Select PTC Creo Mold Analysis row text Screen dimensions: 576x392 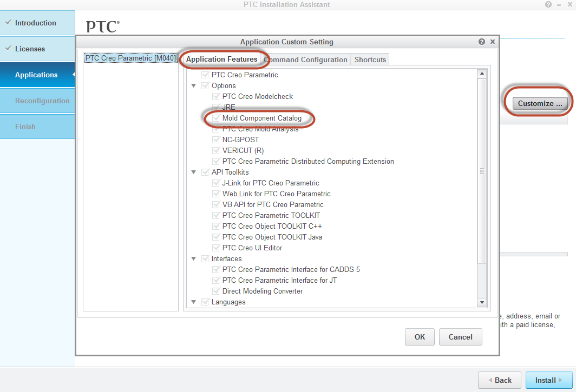[x=260, y=129]
